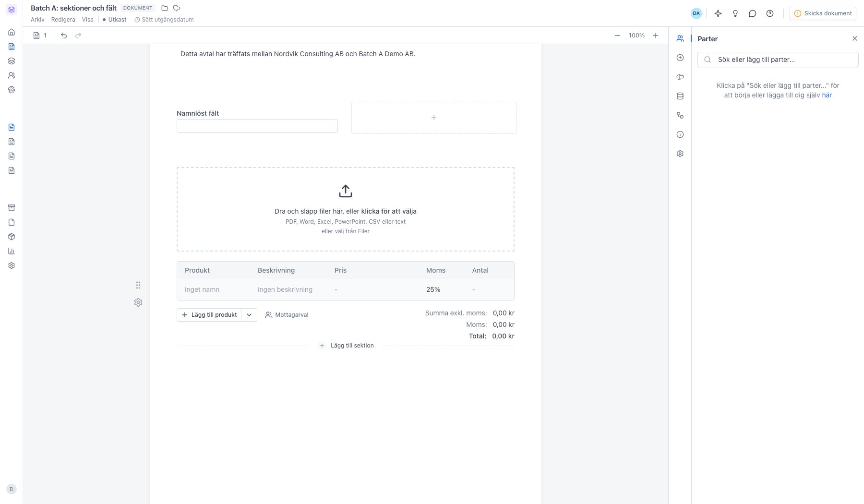Open the info circle panel icon
Screen dimensions: 864x504
680,134
